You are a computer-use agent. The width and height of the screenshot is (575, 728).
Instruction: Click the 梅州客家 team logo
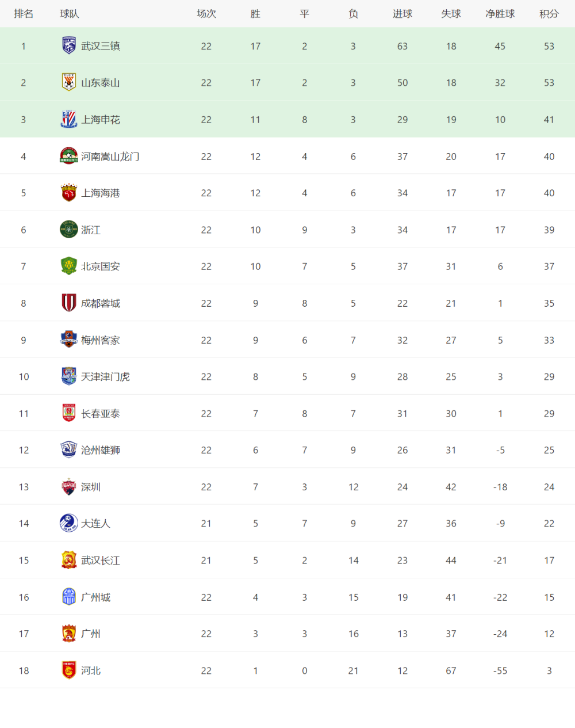click(69, 340)
